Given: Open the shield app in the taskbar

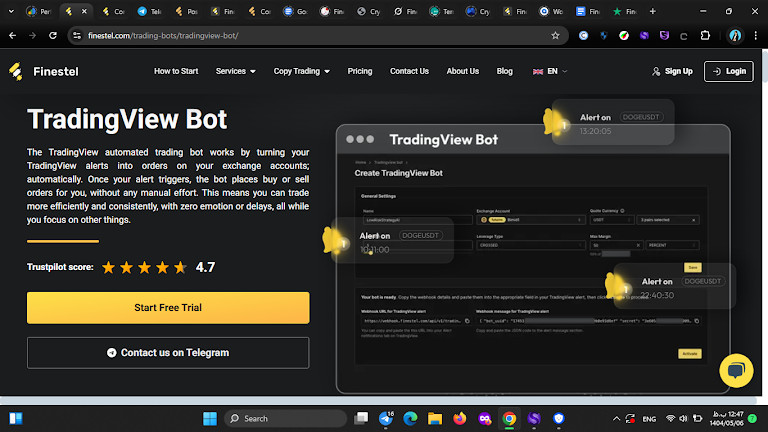Looking at the screenshot, I should [x=558, y=418].
